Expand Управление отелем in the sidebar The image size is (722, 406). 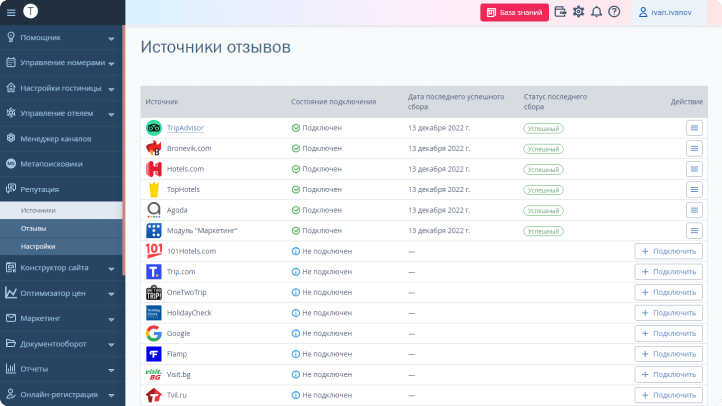[x=61, y=113]
